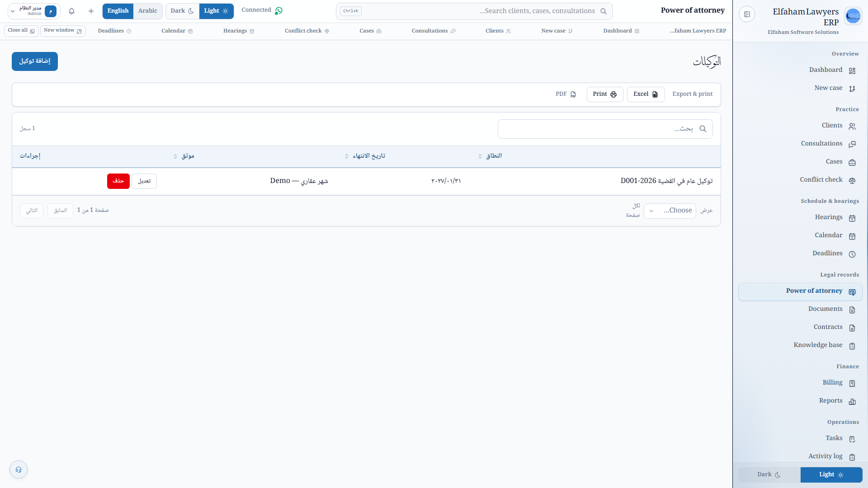Click Billing icon in sidebar

(x=852, y=384)
